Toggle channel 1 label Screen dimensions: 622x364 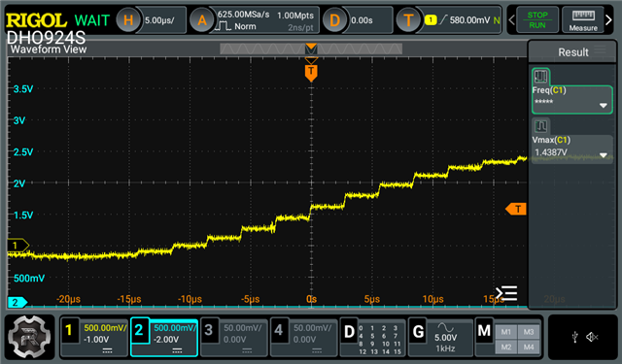[x=69, y=330]
